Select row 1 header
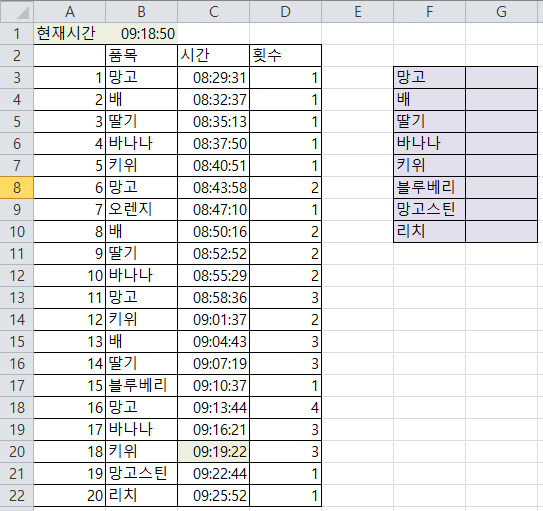 tap(17, 34)
